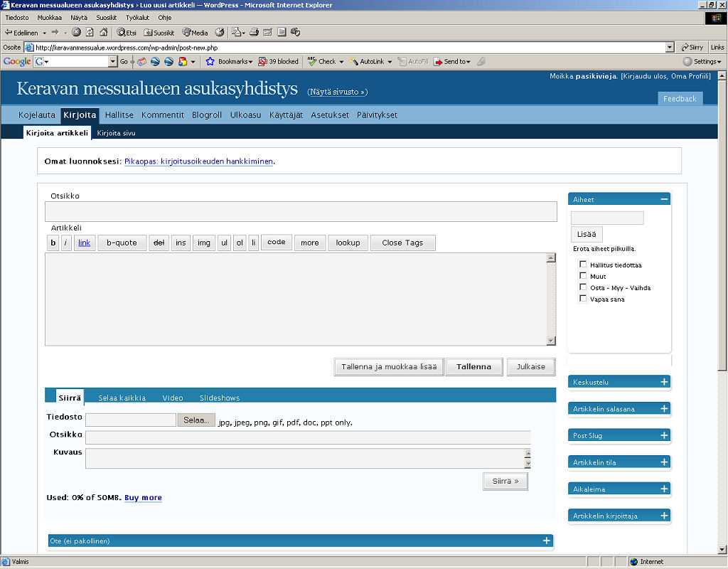Image resolution: width=728 pixels, height=569 pixels.
Task: Expand the Keskustelu panel
Action: (x=664, y=382)
